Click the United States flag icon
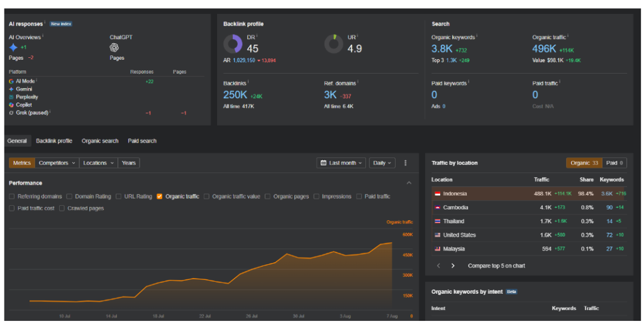Viewport: 644px width, 324px height. pyautogui.click(x=438, y=235)
